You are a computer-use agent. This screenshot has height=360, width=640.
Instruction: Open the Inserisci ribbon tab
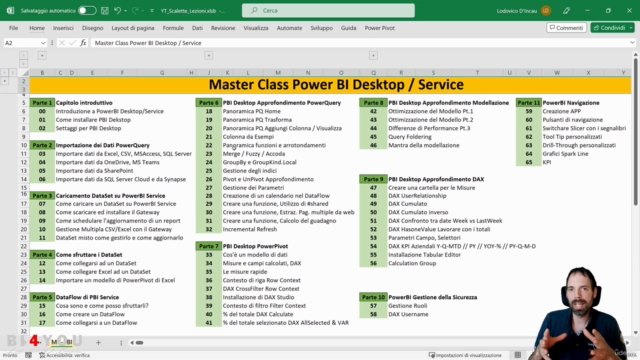pos(63,28)
